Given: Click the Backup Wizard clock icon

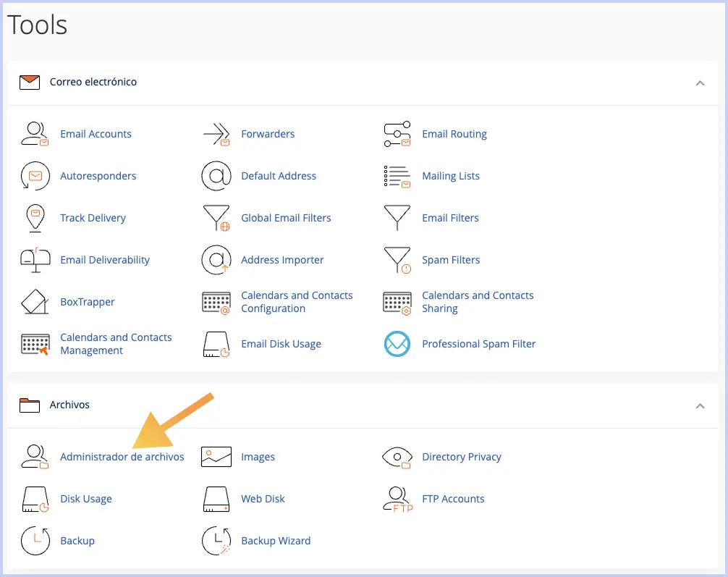Looking at the screenshot, I should (216, 541).
